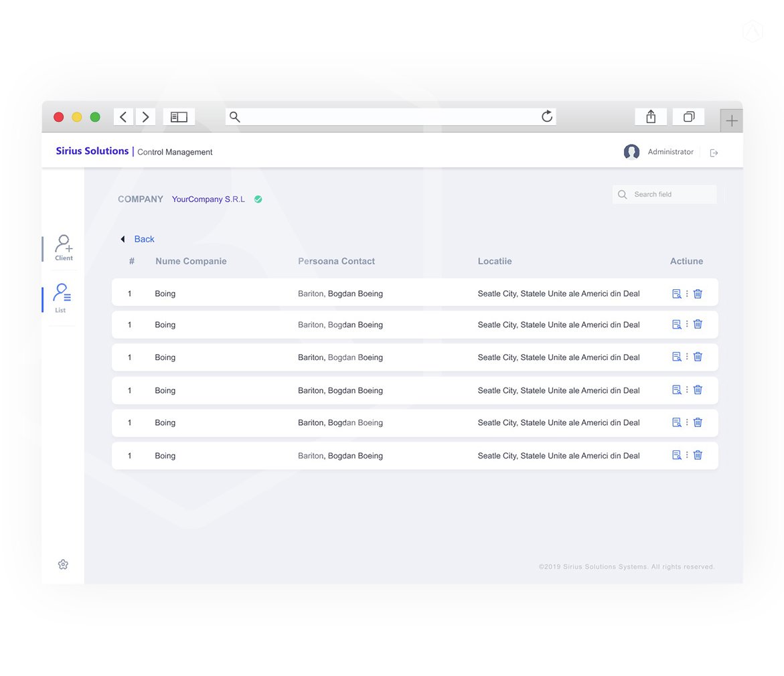
Task: Click inside the Search field
Action: [670, 194]
